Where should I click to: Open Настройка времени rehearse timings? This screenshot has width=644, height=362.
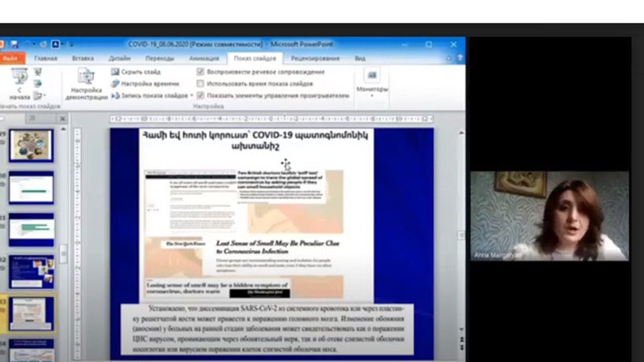pos(115,84)
